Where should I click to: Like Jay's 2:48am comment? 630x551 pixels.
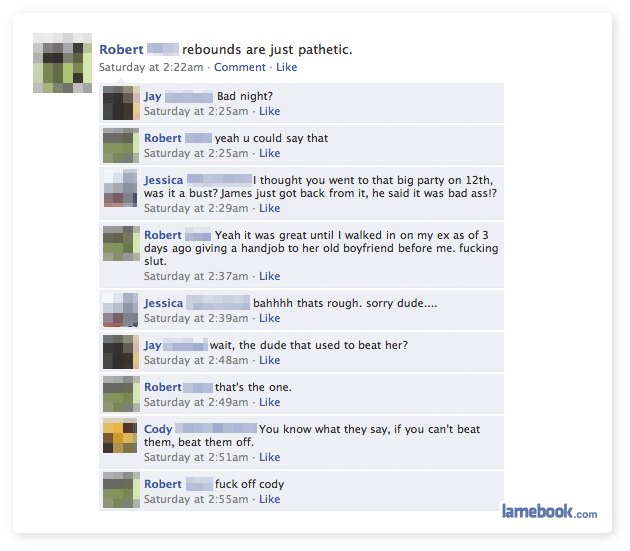pos(270,360)
